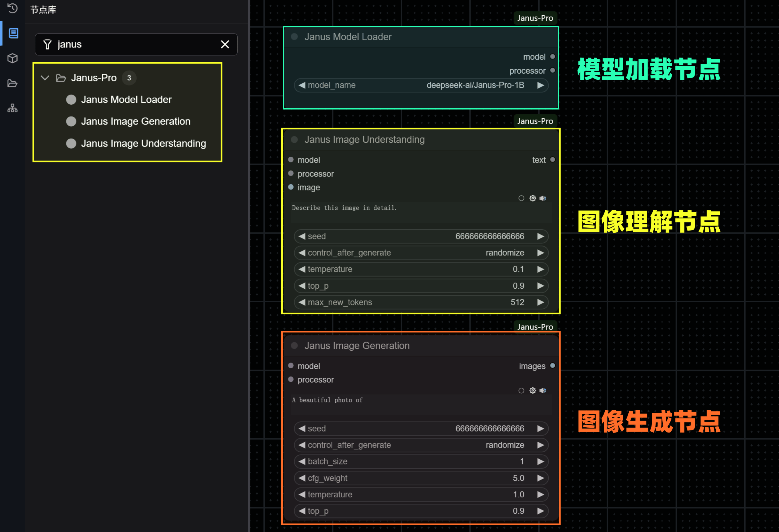Viewport: 779px width, 532px height.
Task: Click the model output port on Model Loader
Action: click(553, 57)
